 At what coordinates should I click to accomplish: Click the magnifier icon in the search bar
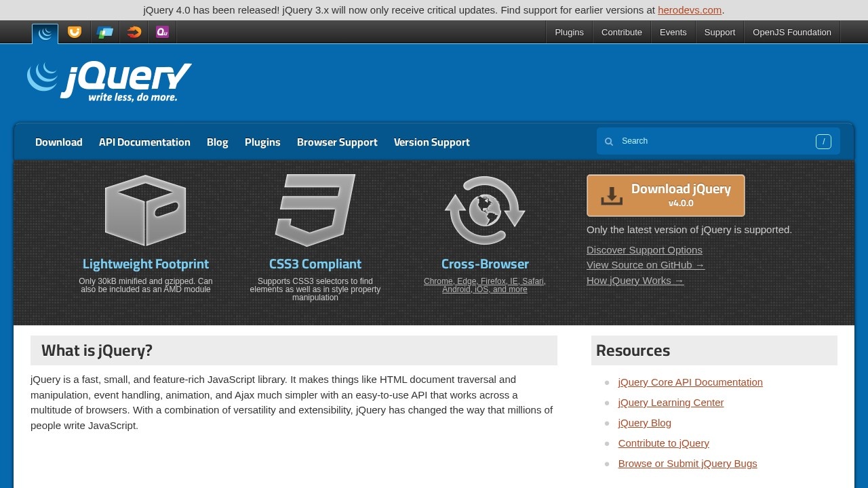[609, 141]
